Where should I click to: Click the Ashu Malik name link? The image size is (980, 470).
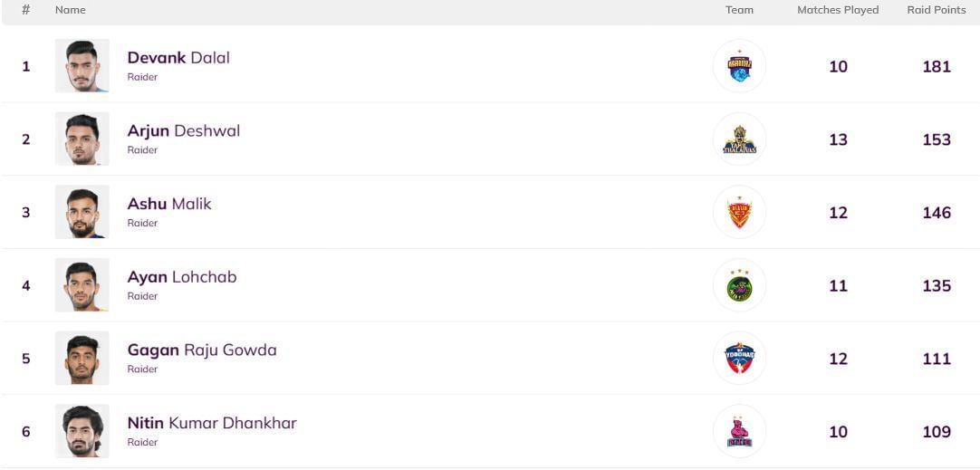(x=169, y=205)
